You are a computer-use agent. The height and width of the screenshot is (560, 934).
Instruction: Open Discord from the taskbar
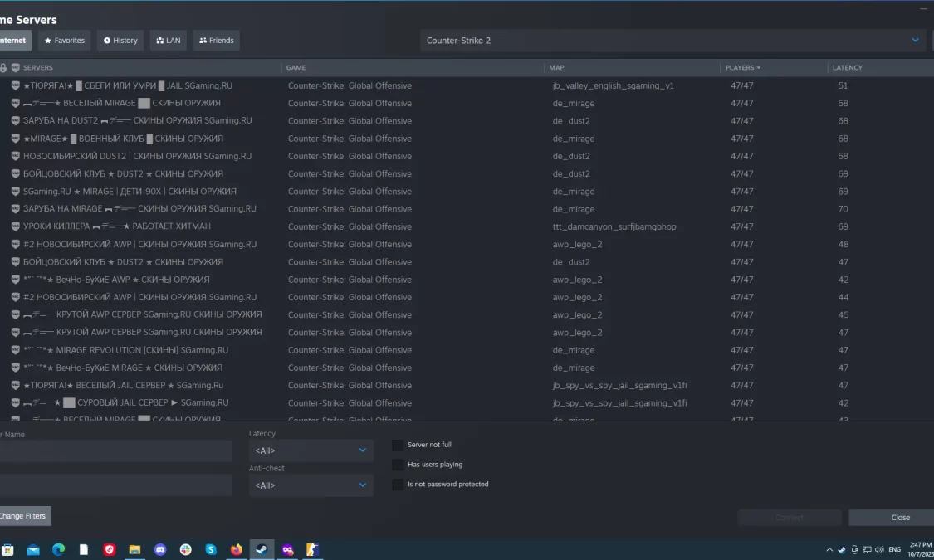pos(160,550)
